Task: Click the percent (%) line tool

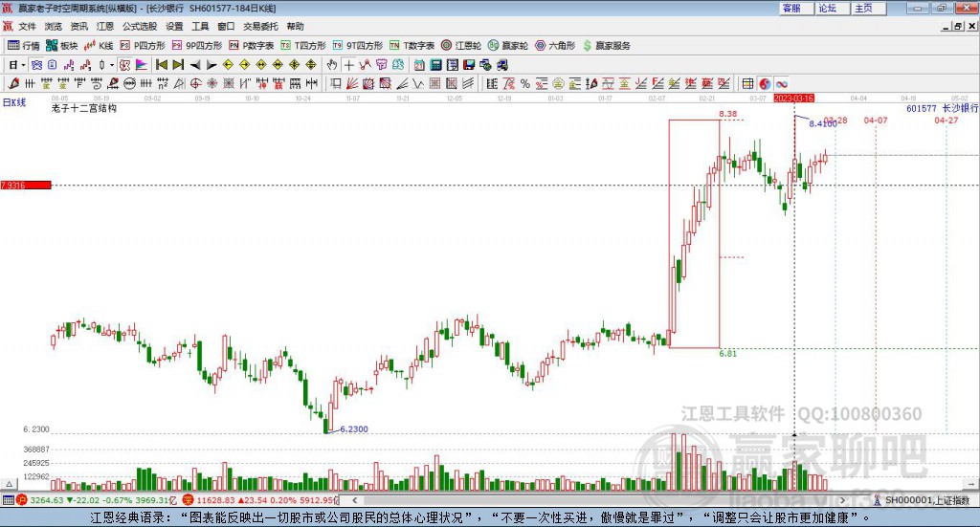Action: click(525, 83)
